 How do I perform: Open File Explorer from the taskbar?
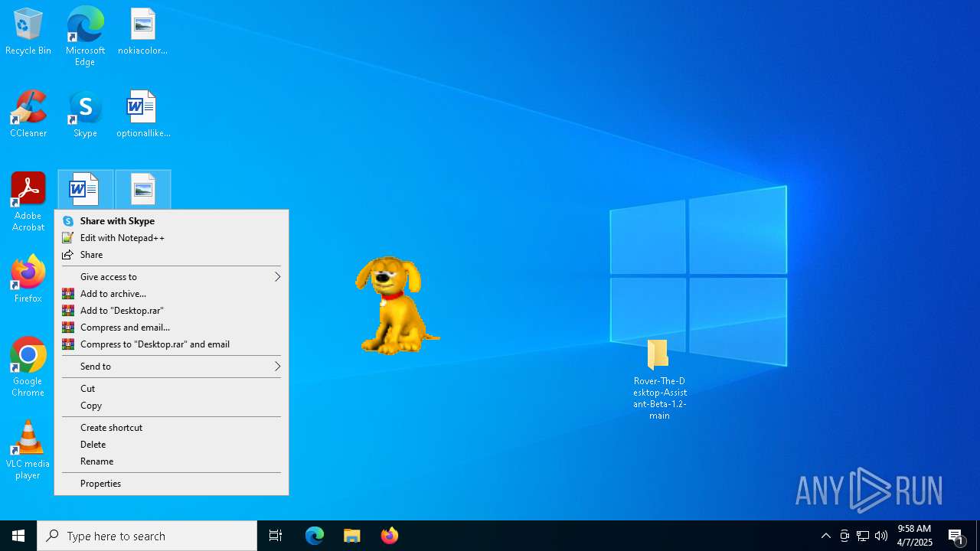(x=351, y=536)
